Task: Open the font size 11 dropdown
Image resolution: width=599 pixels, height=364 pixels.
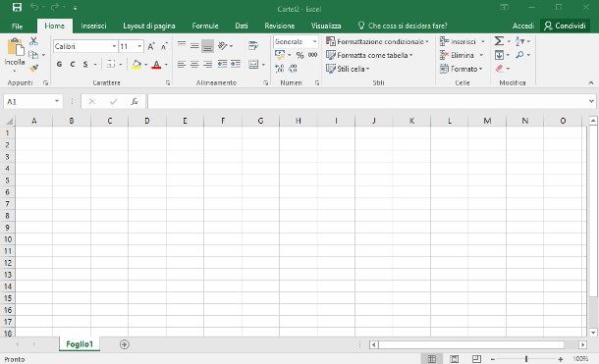Action: pos(139,46)
